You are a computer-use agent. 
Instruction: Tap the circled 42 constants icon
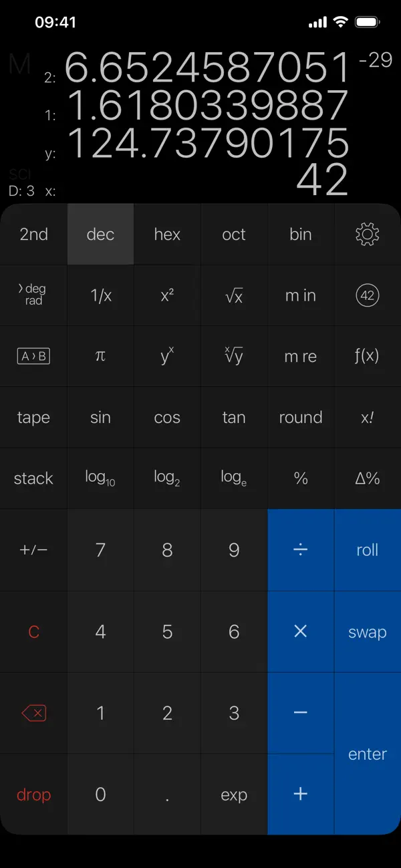tap(367, 295)
